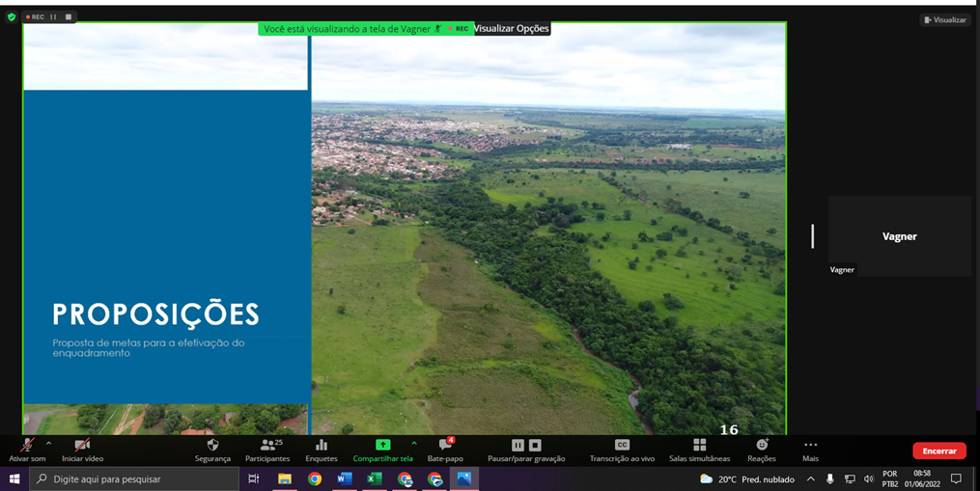This screenshot has height=491, width=980.
Task: Click the side panel collapse handle
Action: pos(813,236)
